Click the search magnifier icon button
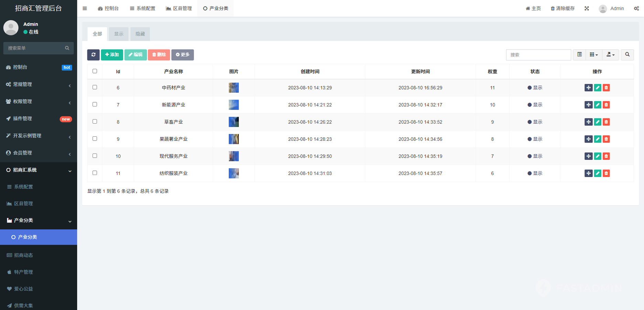 (627, 55)
